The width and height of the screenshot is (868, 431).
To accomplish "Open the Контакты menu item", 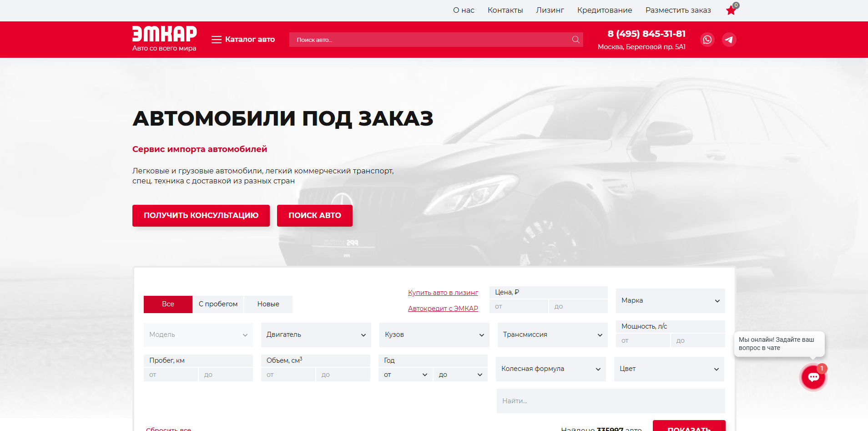I will pos(505,10).
